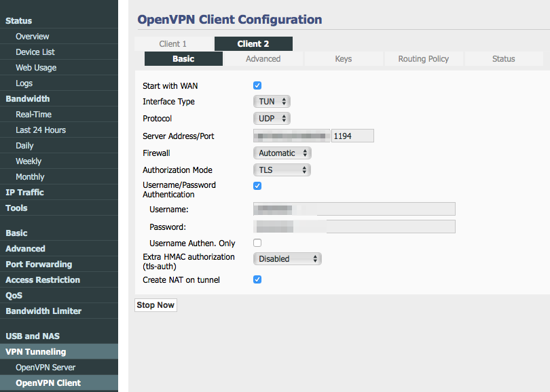Select VPN Tunneling in the sidebar
The image size is (550, 392).
[x=59, y=351]
